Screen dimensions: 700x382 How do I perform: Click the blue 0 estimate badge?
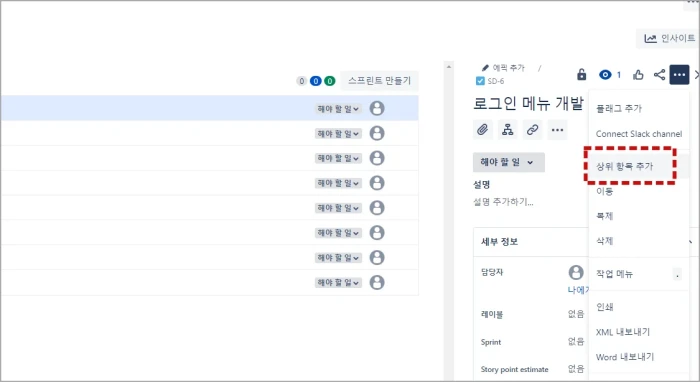(316, 81)
